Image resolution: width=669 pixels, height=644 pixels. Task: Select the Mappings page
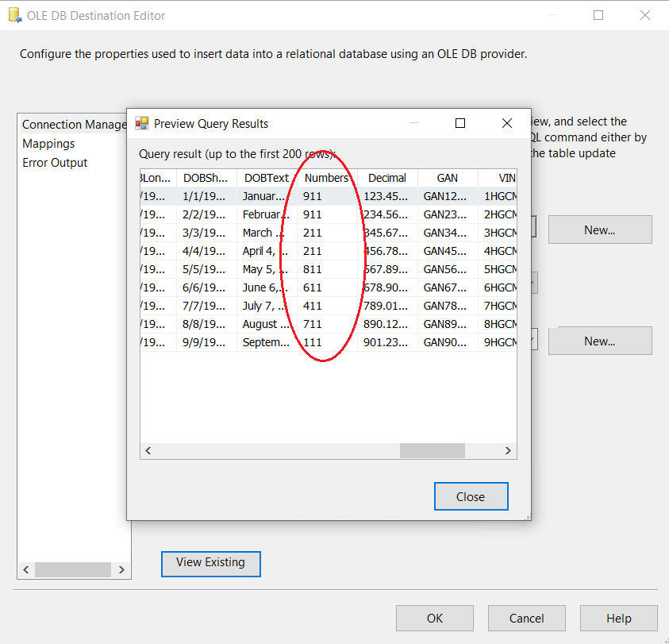[x=48, y=144]
